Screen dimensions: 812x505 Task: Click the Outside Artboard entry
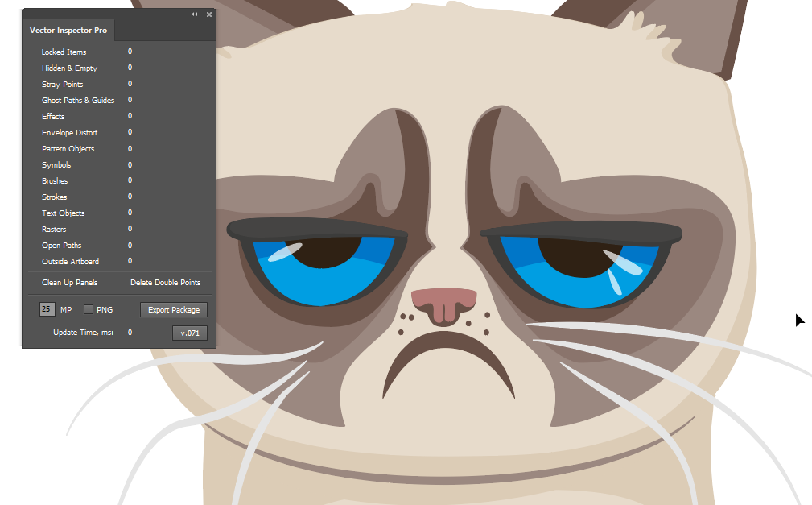(71, 261)
